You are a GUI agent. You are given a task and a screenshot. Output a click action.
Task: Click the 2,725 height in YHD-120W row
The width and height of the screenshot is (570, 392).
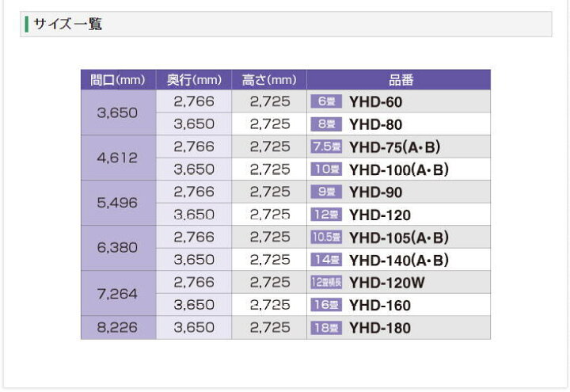pyautogui.click(x=270, y=282)
